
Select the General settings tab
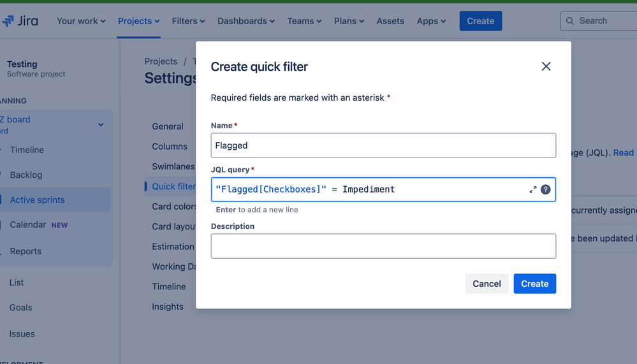(x=168, y=126)
